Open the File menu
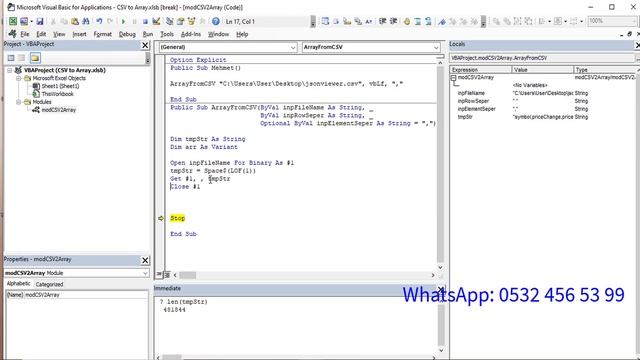 (x=25, y=34)
